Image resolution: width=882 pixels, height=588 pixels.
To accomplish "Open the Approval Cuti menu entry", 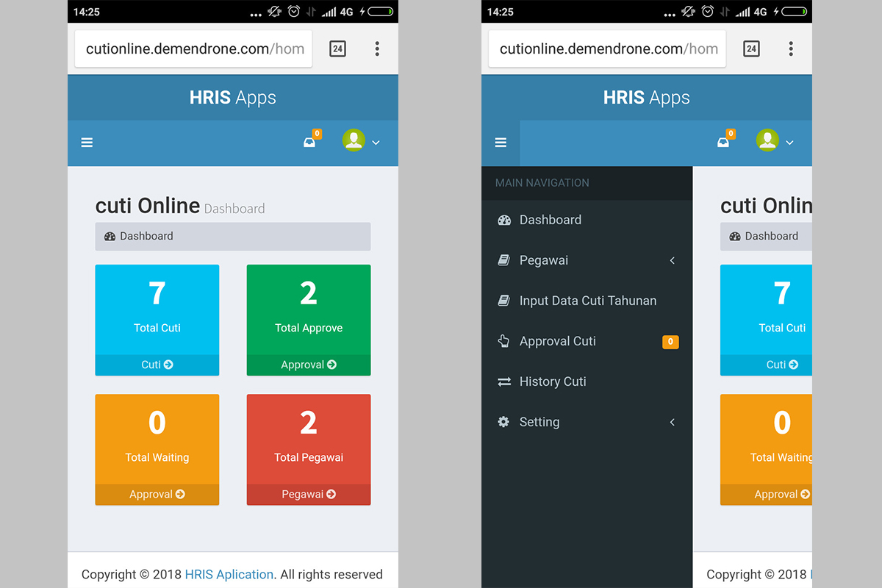I will (x=557, y=341).
